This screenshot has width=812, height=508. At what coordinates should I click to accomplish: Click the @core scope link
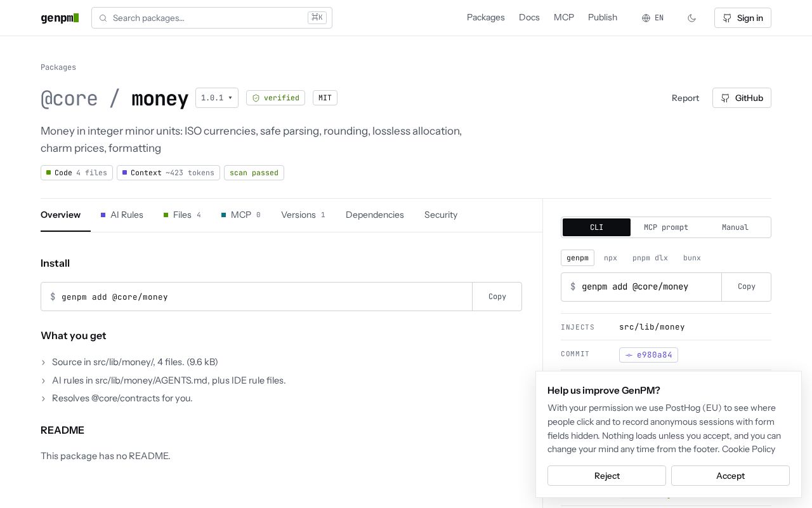click(x=69, y=98)
